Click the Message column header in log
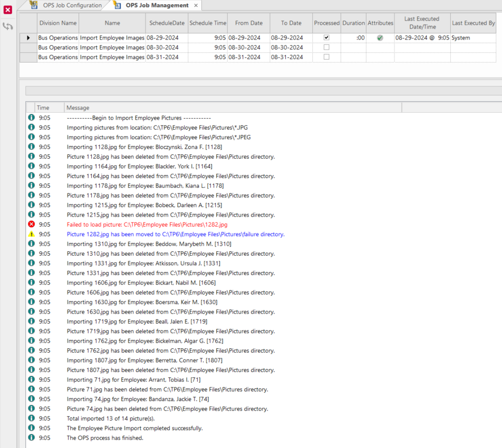502x448 pixels. tap(232, 108)
